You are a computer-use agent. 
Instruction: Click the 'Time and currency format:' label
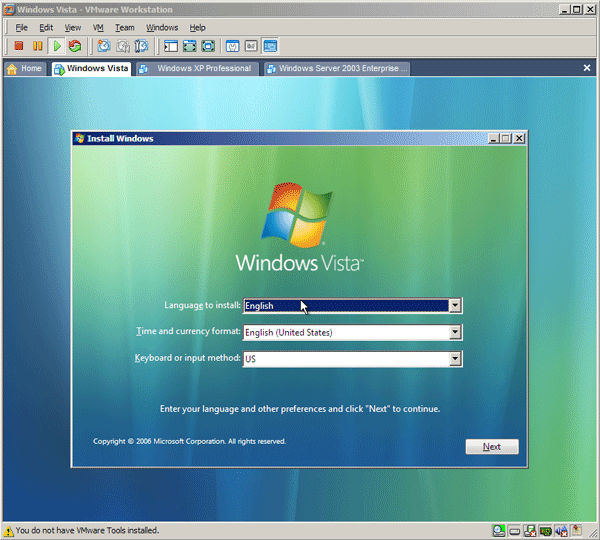(x=188, y=331)
